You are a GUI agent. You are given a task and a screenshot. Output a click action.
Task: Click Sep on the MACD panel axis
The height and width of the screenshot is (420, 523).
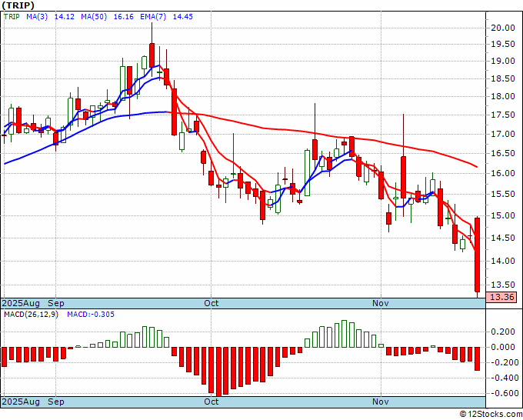click(56, 402)
